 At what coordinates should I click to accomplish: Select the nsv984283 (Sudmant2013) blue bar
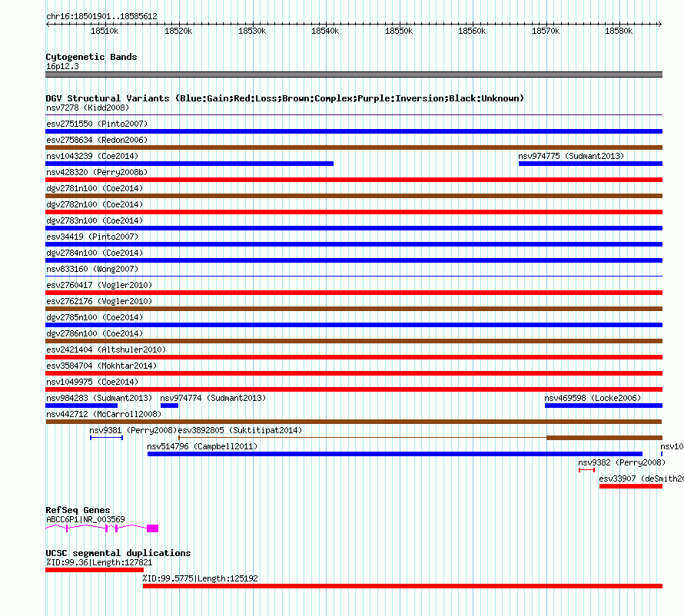click(81, 406)
